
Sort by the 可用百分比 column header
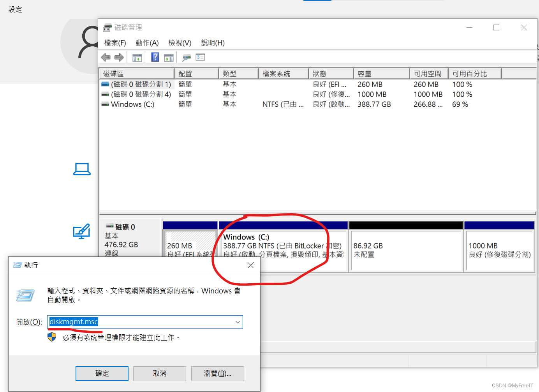[x=475, y=74]
